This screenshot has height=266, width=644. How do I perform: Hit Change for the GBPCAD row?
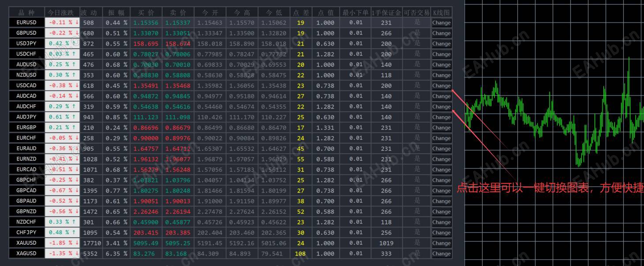(x=441, y=190)
